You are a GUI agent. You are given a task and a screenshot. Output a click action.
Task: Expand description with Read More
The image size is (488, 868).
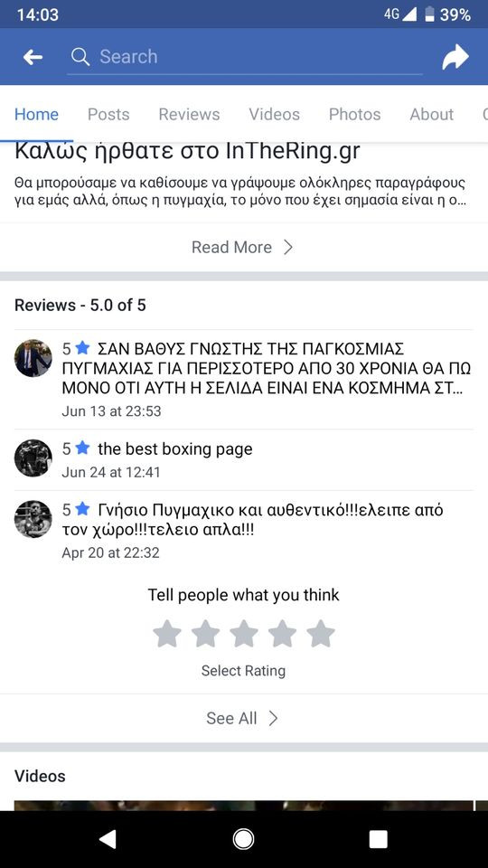(243, 247)
